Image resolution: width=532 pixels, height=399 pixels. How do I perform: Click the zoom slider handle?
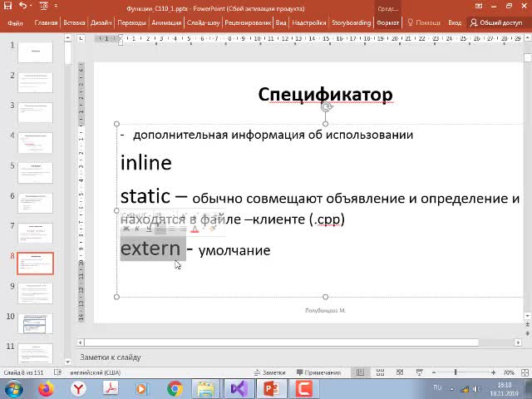(456, 372)
